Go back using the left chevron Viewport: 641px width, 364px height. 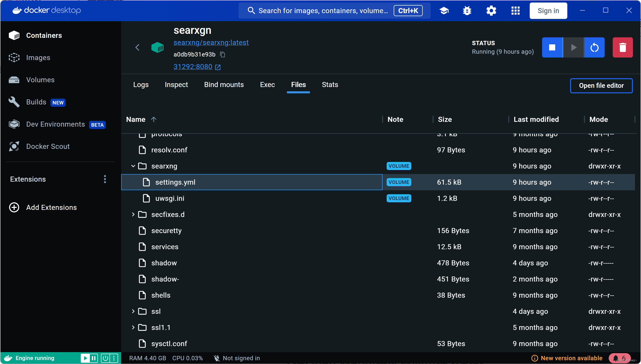point(137,47)
